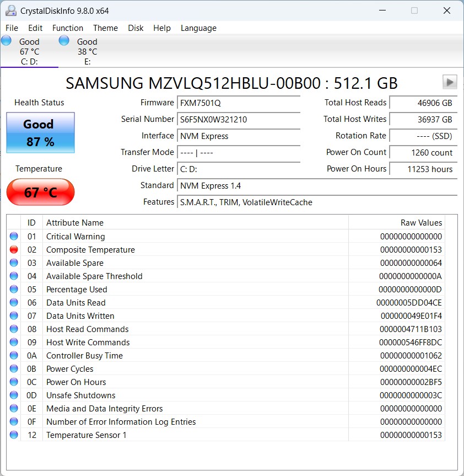Open the Language menu

coord(198,28)
